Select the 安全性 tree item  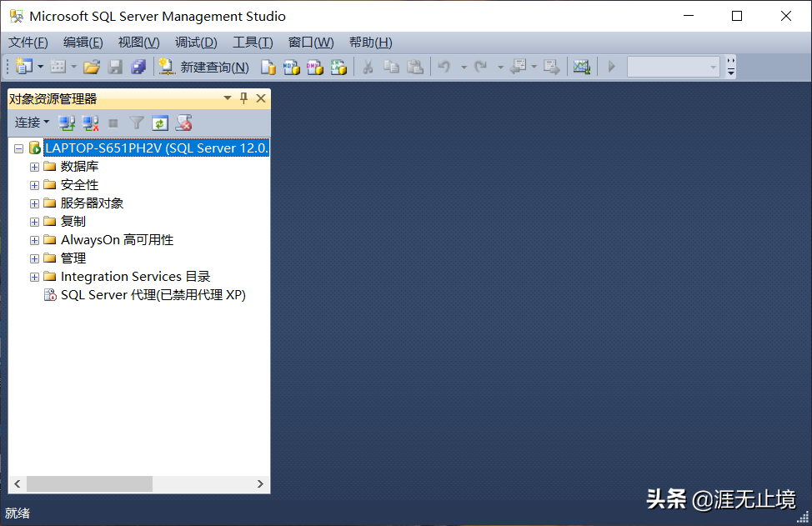79,185
